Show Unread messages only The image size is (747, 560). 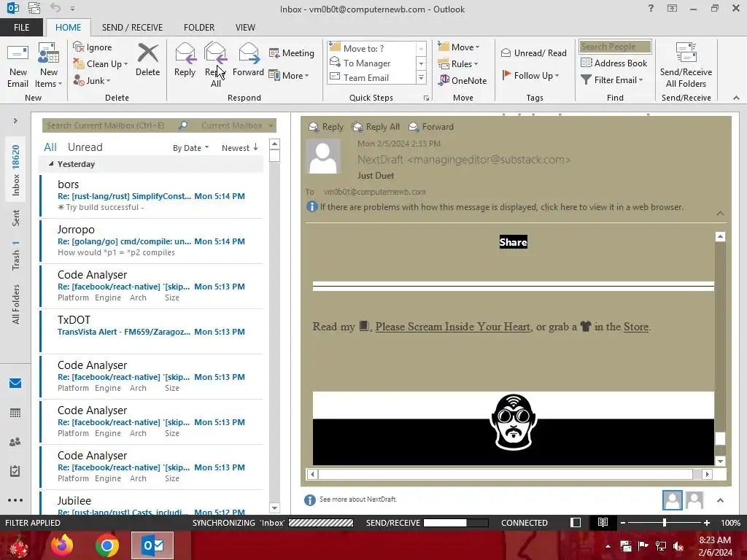pos(85,147)
